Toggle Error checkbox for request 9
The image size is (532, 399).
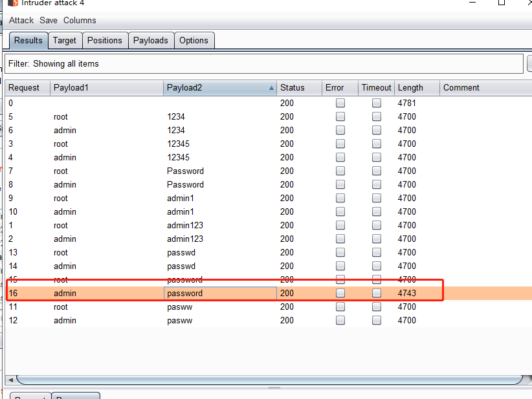pos(340,198)
